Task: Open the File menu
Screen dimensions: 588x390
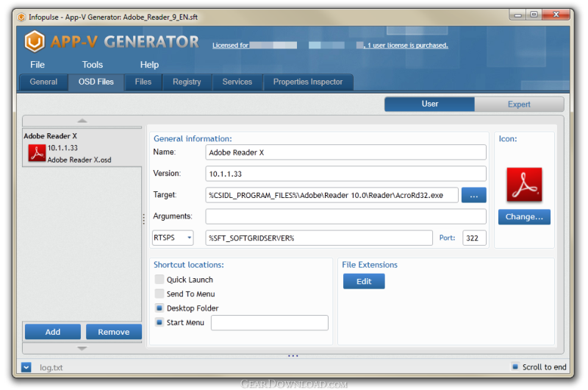Action: 37,65
